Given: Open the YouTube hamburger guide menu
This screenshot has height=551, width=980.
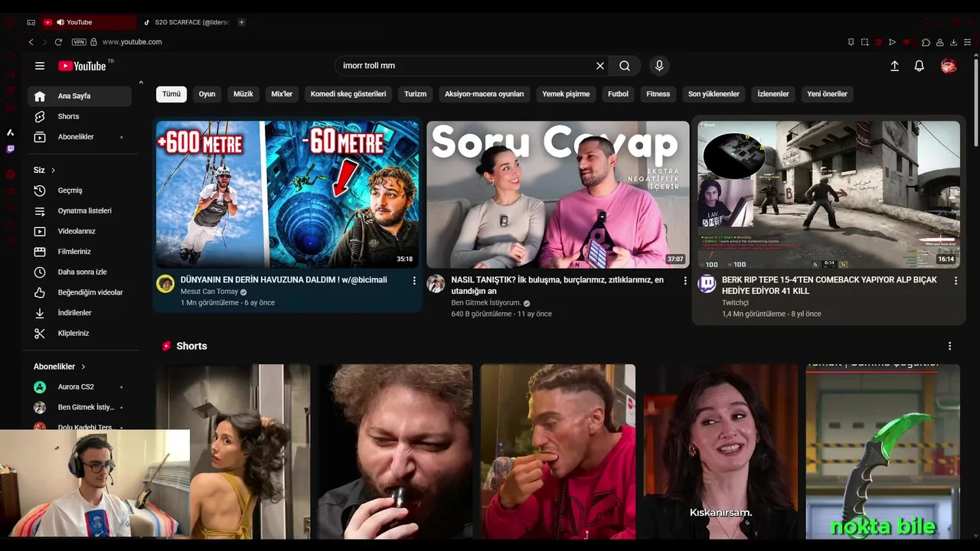Looking at the screenshot, I should click(40, 66).
